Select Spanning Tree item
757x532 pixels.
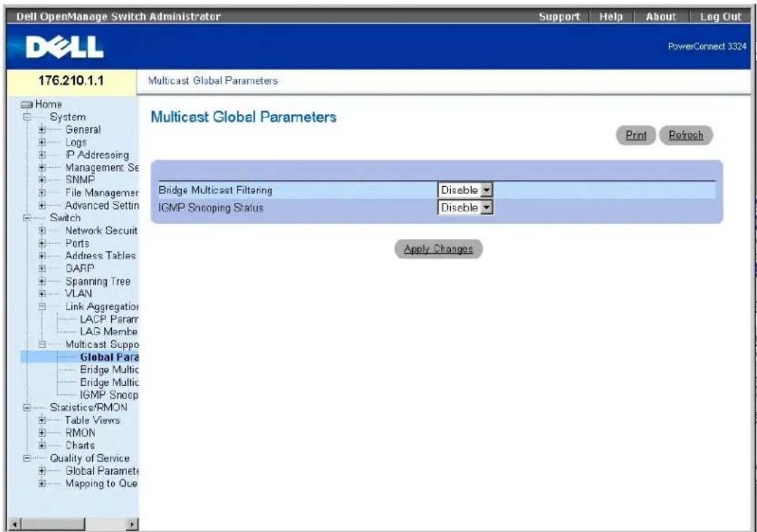tap(98, 281)
